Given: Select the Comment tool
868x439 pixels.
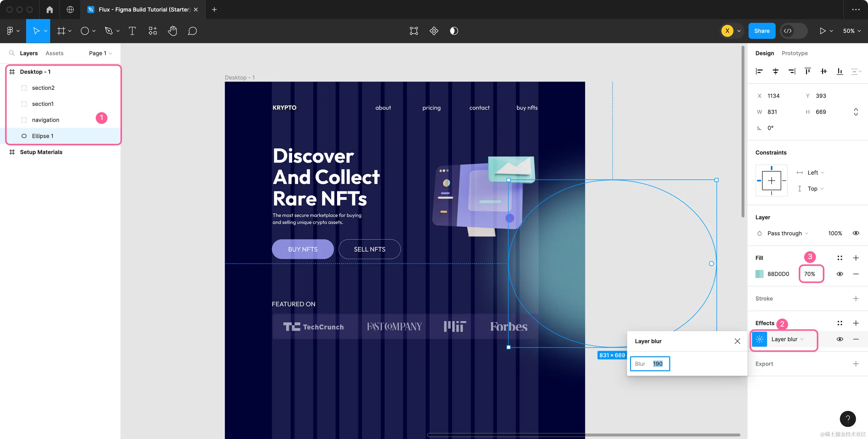Looking at the screenshot, I should pos(192,31).
